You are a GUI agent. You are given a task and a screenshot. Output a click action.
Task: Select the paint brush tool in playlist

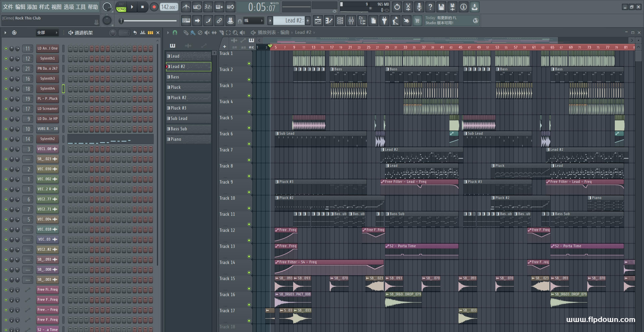click(193, 32)
